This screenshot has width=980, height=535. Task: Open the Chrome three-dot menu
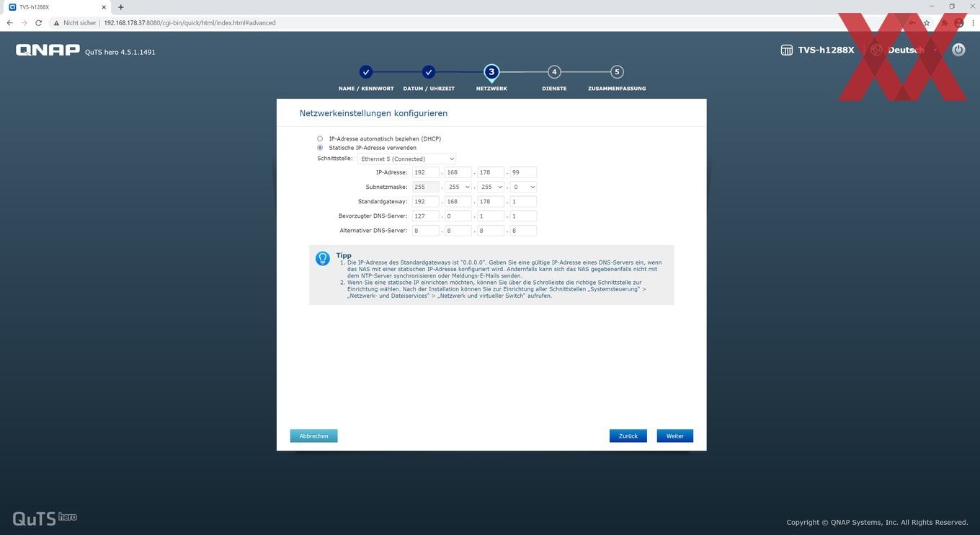point(974,22)
